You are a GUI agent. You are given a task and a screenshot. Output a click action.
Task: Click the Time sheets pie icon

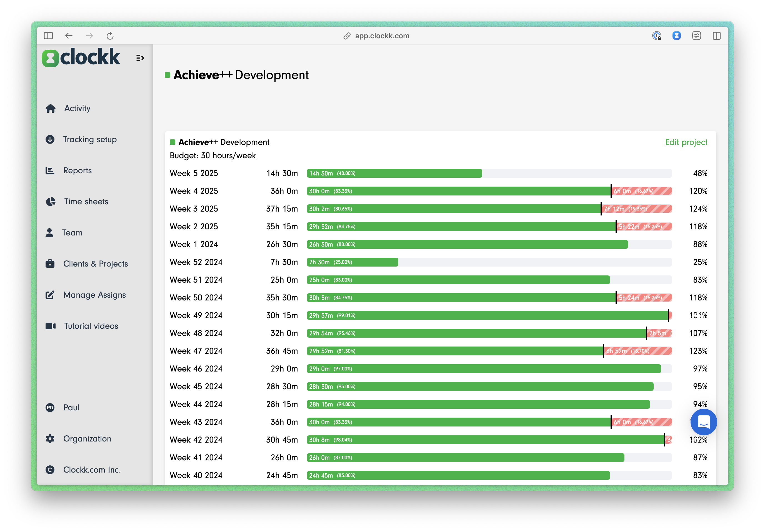click(x=51, y=202)
